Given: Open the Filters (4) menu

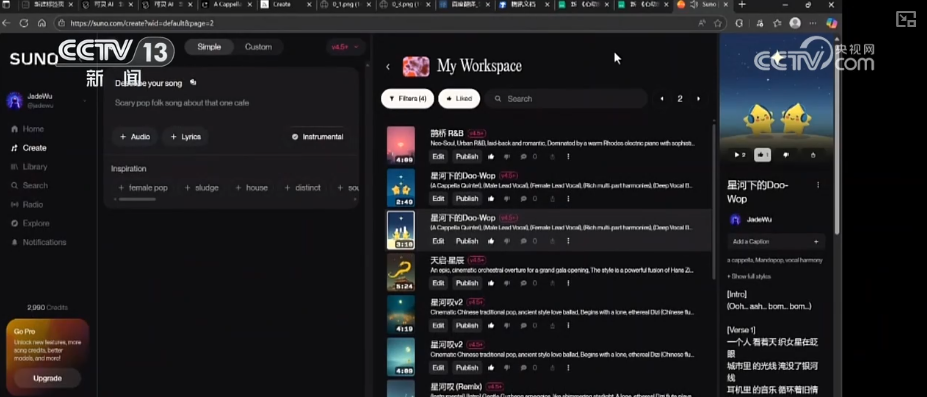Looking at the screenshot, I should coord(407,99).
